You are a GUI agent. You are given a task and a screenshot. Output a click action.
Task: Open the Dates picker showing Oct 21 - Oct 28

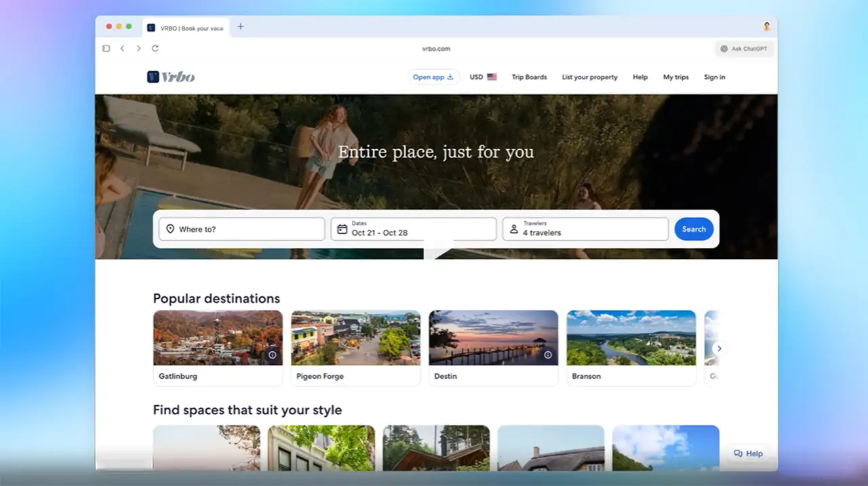pos(414,229)
